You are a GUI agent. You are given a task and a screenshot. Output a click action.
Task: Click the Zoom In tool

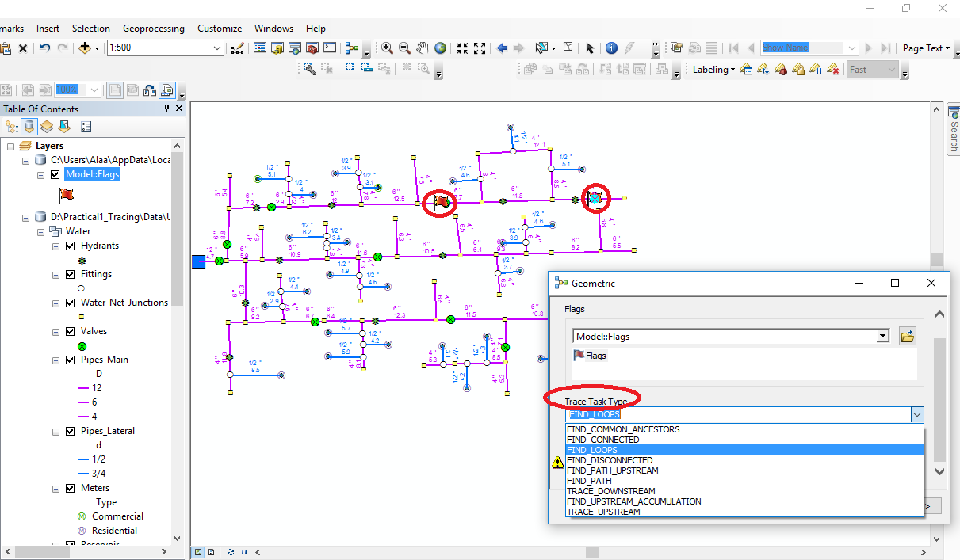tap(387, 48)
